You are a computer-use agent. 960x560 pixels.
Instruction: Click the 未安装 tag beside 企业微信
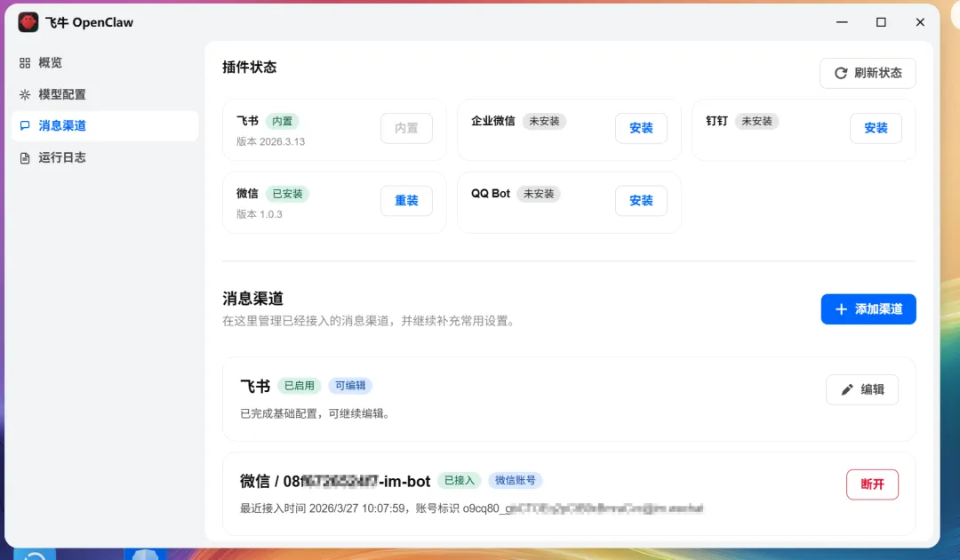tap(544, 121)
